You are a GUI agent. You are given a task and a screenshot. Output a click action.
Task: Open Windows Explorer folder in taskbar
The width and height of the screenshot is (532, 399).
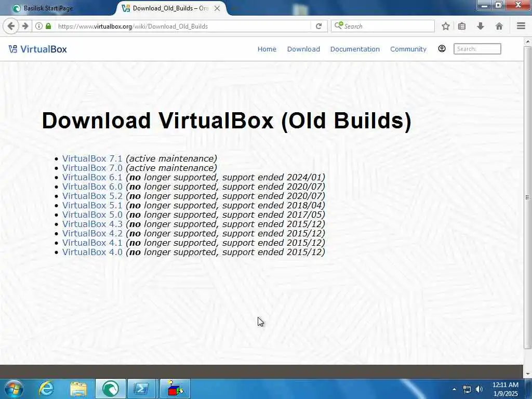[78, 389]
